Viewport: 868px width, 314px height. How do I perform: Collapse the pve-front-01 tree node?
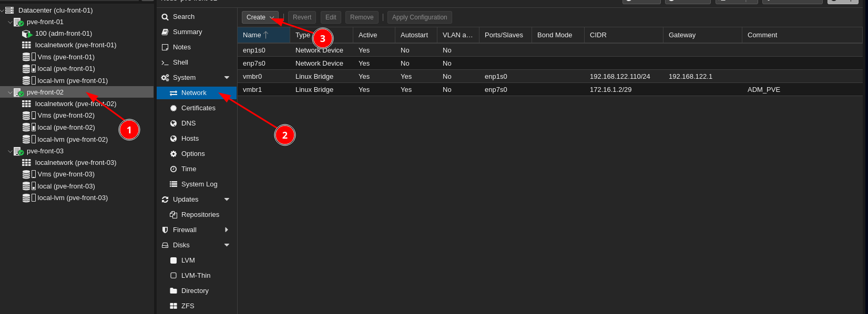[10, 22]
